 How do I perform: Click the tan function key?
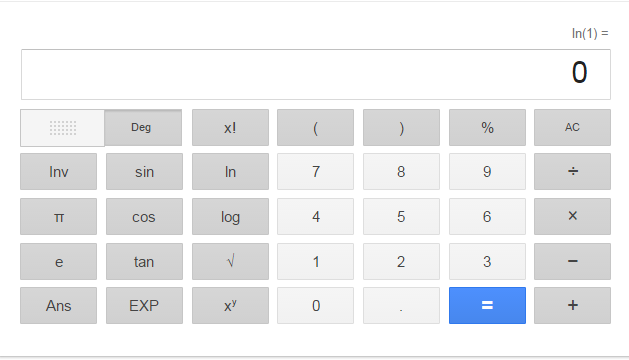(x=144, y=261)
